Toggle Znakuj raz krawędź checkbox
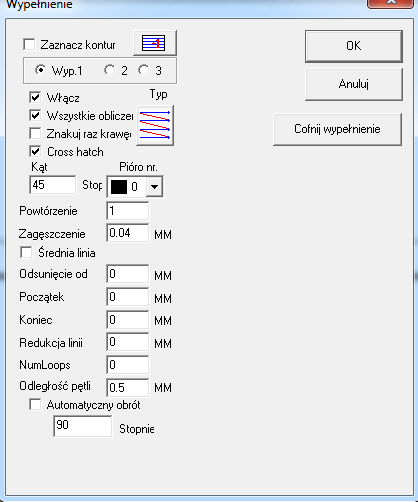 coord(35,133)
